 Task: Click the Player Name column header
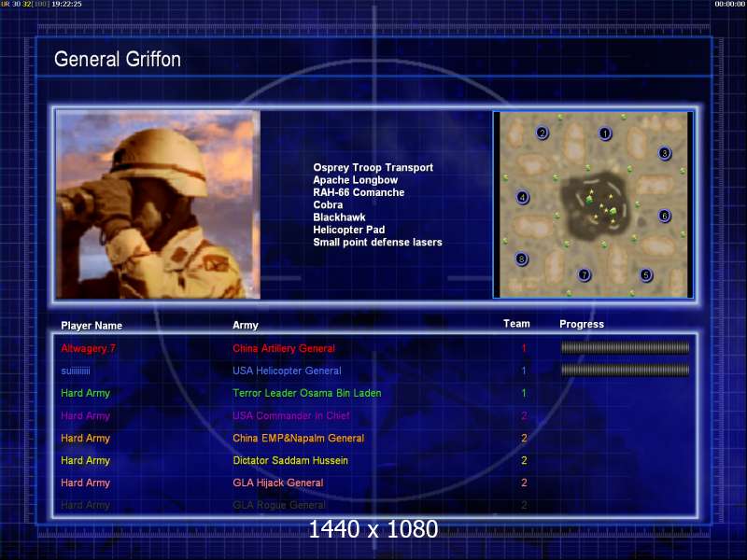[92, 326]
